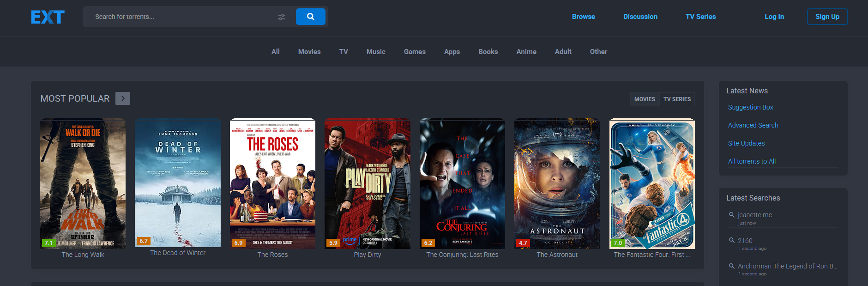
Task: Open Advanced Search link
Action: (753, 125)
